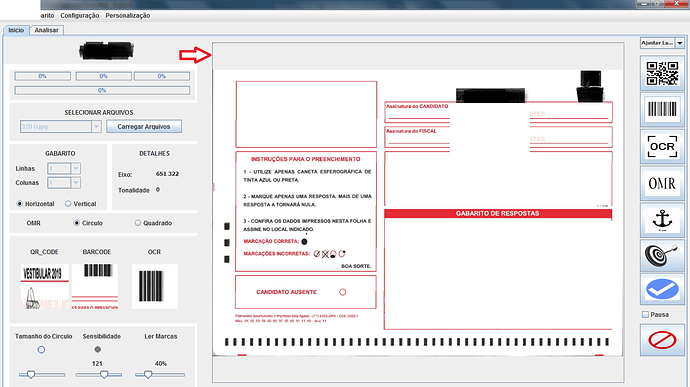Image resolution: width=690 pixels, height=387 pixels.
Task: Switch to the Analisar tab
Action: point(47,30)
